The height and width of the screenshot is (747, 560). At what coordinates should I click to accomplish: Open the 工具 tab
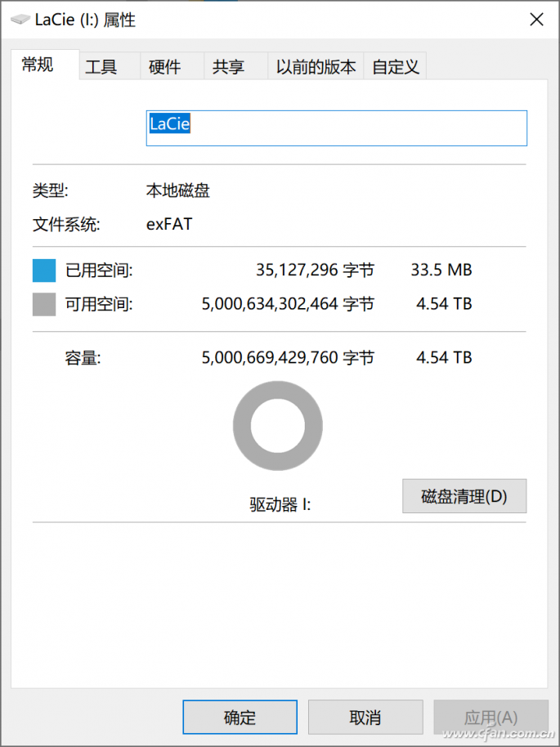[110, 66]
